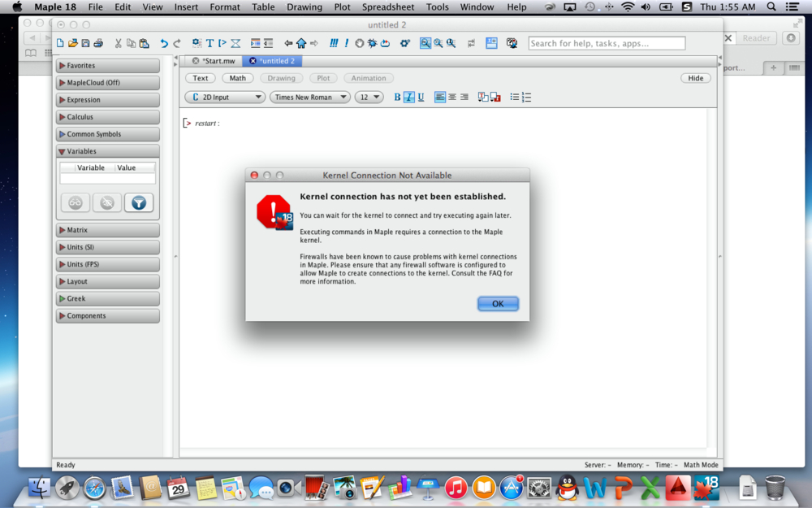Select the *untitled 2 tab
This screenshot has width=812, height=508.
(x=272, y=61)
